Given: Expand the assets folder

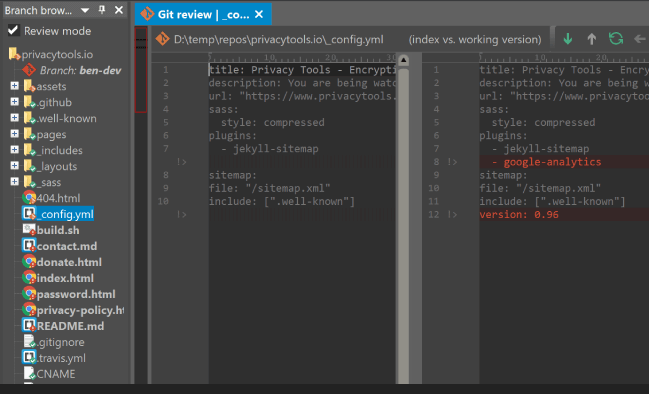Looking at the screenshot, I should tap(14, 86).
